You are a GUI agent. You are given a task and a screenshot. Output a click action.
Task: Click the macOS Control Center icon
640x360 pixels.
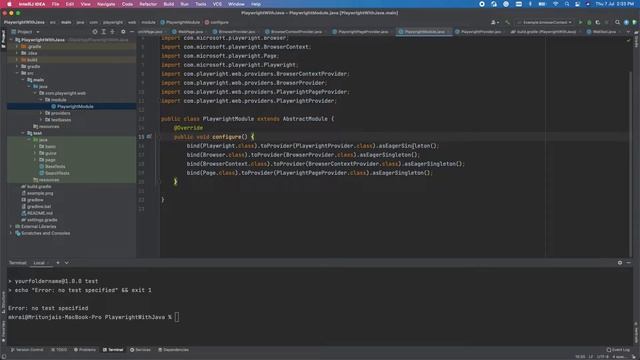point(577,4)
